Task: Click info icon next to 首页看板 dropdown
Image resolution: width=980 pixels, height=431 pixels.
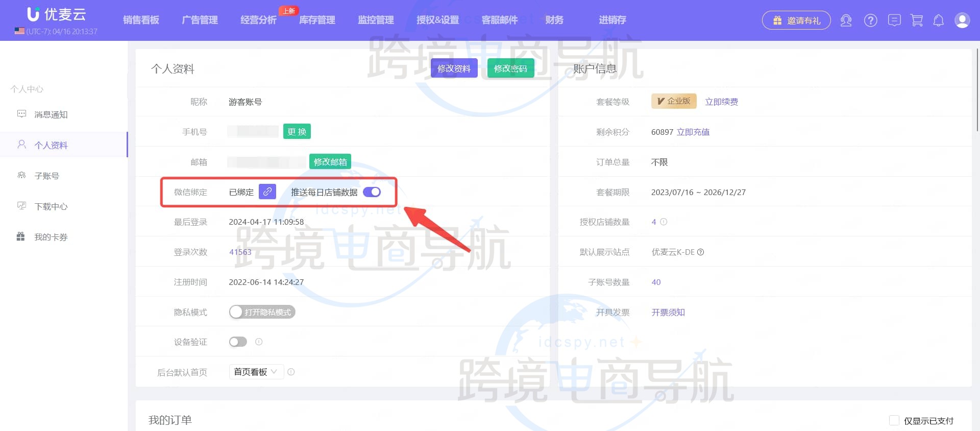Action: pos(291,372)
